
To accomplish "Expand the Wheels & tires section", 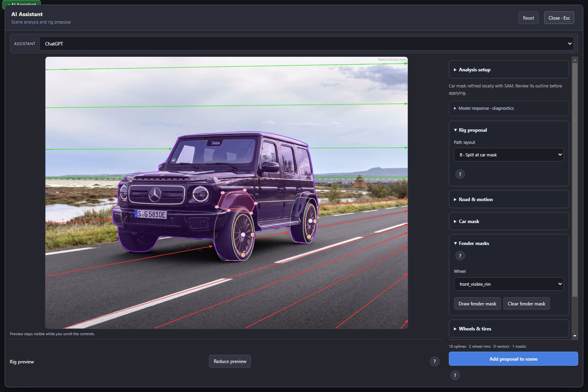I will pos(509,329).
